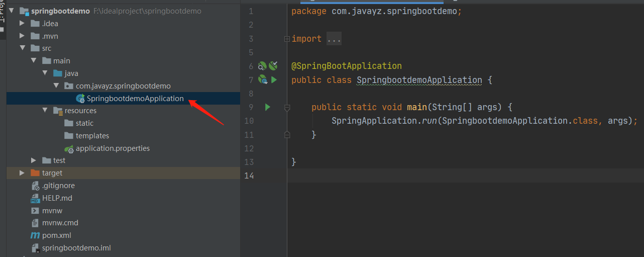Click the Spring bean gutter icon on line 7
Viewport: 644px width, 257px height.
pos(262,79)
